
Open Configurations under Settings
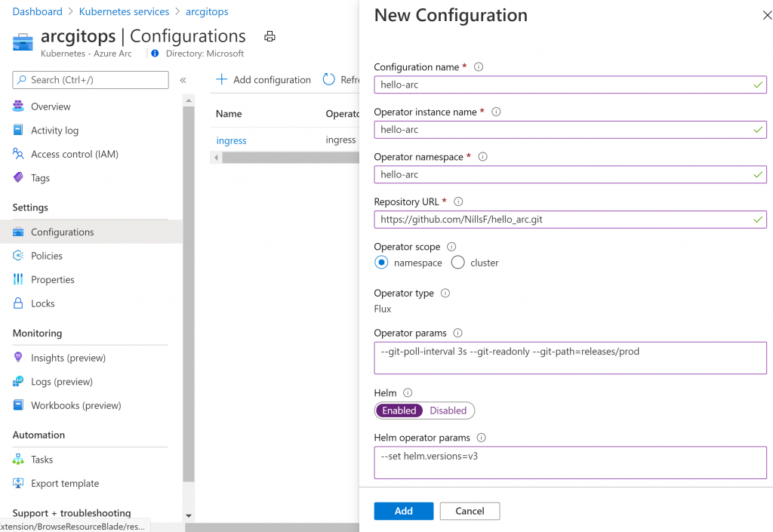[x=91, y=232]
